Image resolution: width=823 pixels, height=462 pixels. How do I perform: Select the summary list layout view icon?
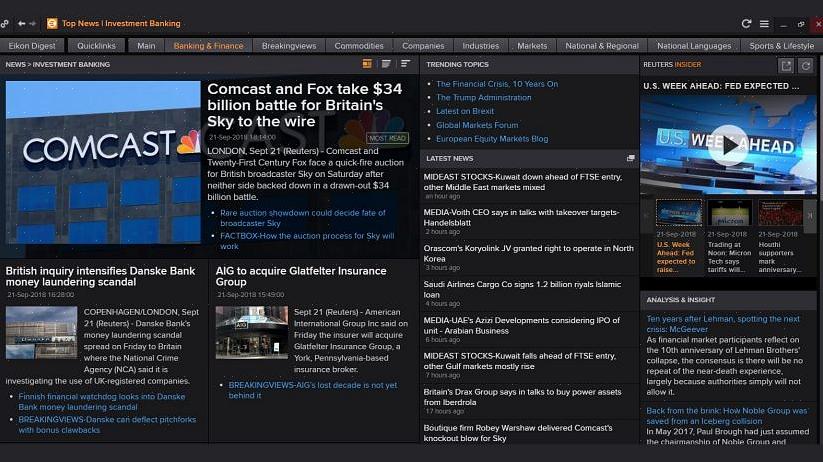tap(386, 64)
